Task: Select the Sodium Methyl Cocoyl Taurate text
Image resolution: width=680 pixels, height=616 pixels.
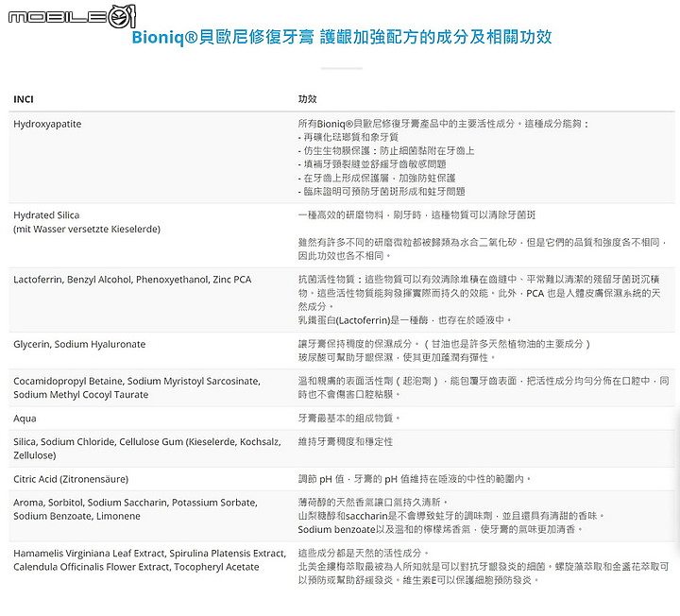Action: coord(80,395)
